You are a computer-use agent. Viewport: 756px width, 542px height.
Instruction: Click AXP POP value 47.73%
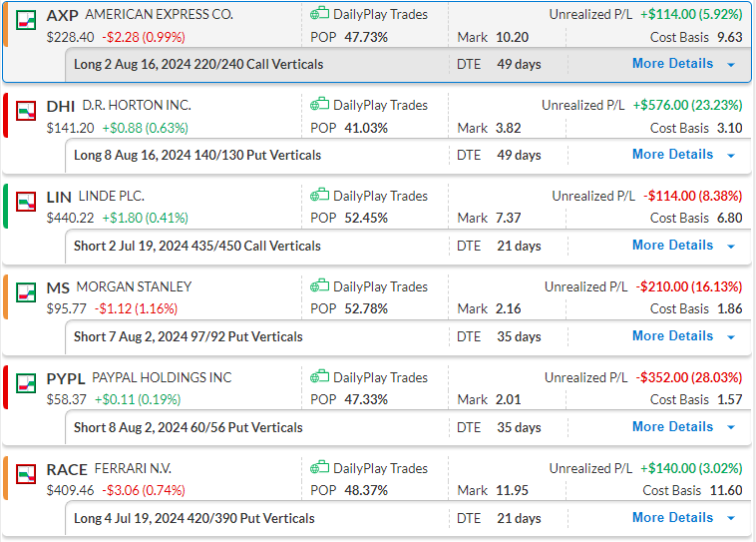pos(366,37)
